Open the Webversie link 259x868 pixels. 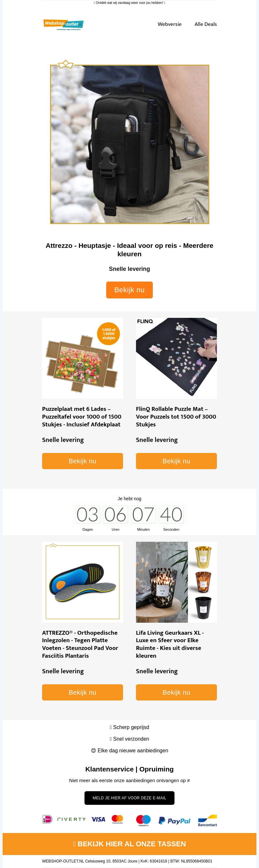point(169,24)
